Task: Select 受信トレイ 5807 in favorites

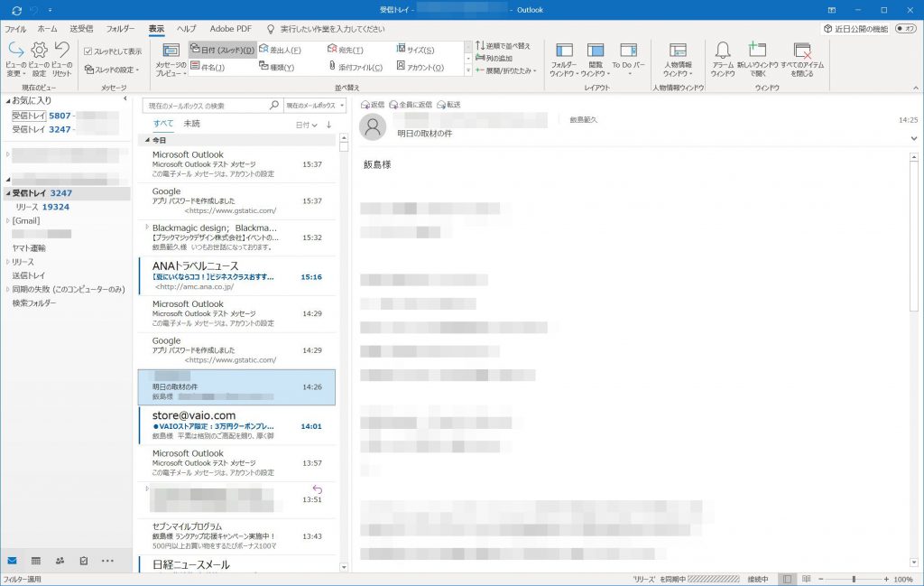Action: coord(42,116)
